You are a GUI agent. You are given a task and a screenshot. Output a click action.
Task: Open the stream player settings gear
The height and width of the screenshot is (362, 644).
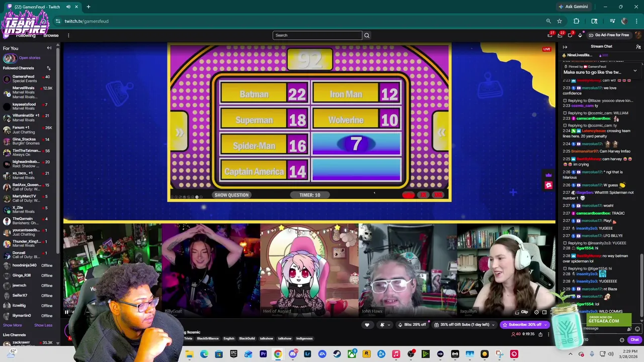[x=536, y=312]
